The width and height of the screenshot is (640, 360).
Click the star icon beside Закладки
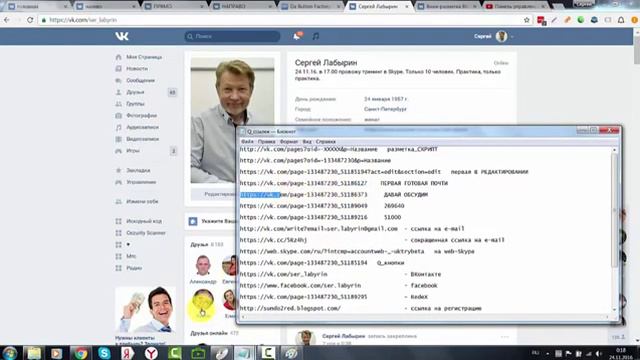click(118, 170)
